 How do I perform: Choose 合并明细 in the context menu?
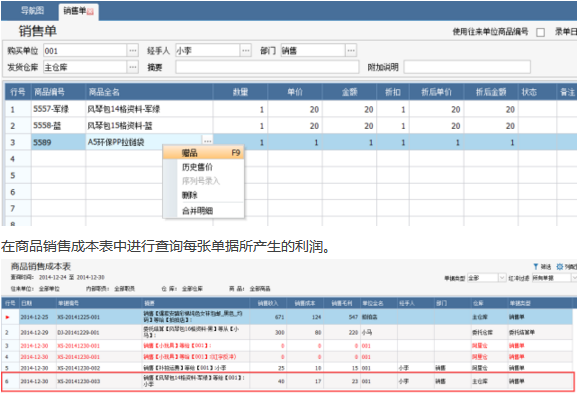pyautogui.click(x=204, y=211)
